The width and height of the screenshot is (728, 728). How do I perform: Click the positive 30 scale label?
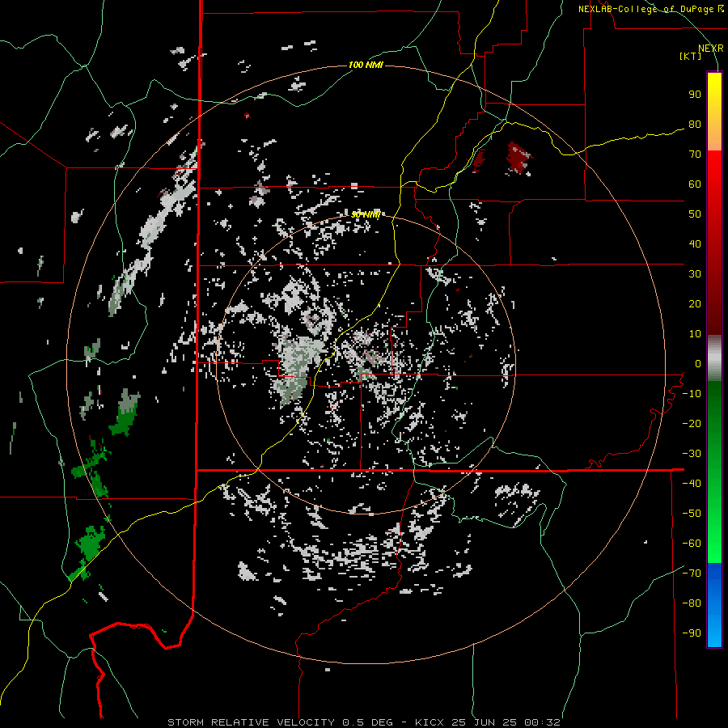point(695,274)
